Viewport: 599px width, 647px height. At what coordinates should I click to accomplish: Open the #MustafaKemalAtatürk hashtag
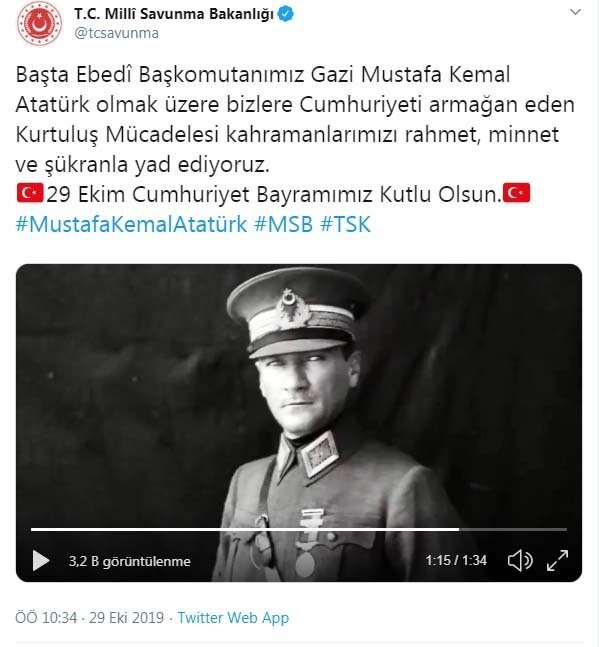131,224
